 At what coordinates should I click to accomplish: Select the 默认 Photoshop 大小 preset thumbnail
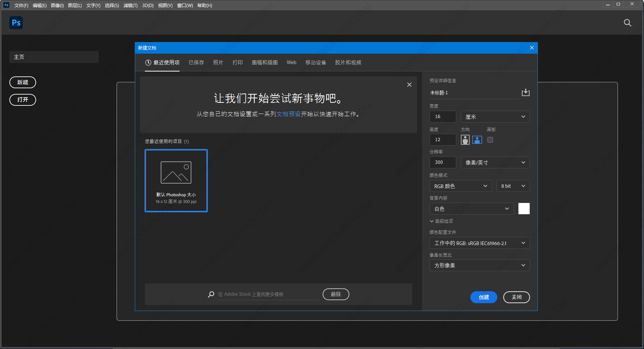point(176,181)
